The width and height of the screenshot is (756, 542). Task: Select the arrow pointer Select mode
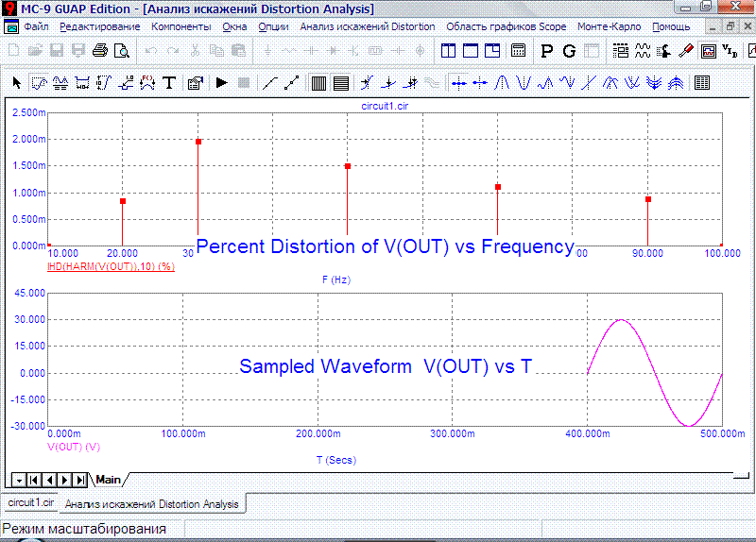(17, 83)
